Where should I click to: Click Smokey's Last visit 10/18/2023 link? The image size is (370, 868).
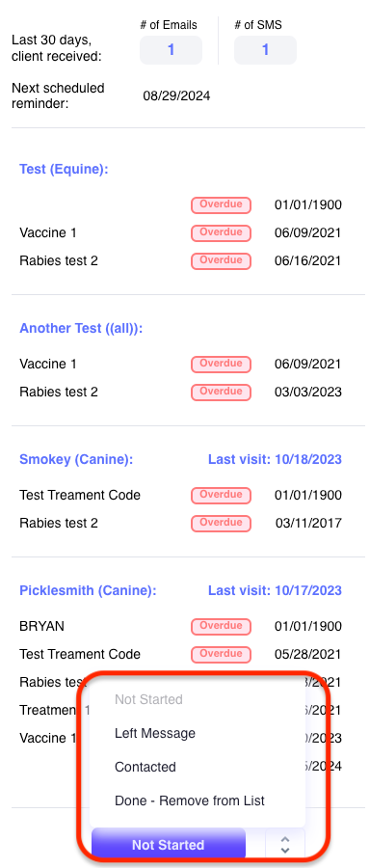(x=275, y=459)
